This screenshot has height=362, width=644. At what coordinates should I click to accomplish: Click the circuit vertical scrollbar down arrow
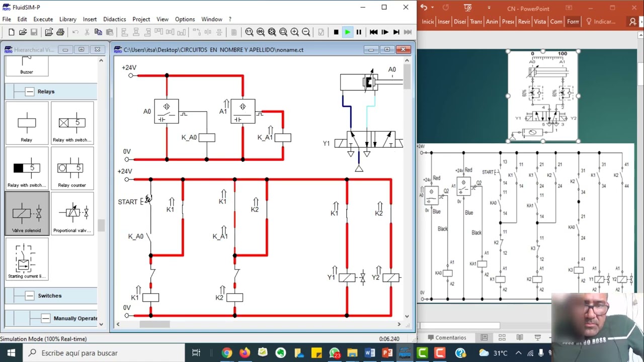pos(407,316)
